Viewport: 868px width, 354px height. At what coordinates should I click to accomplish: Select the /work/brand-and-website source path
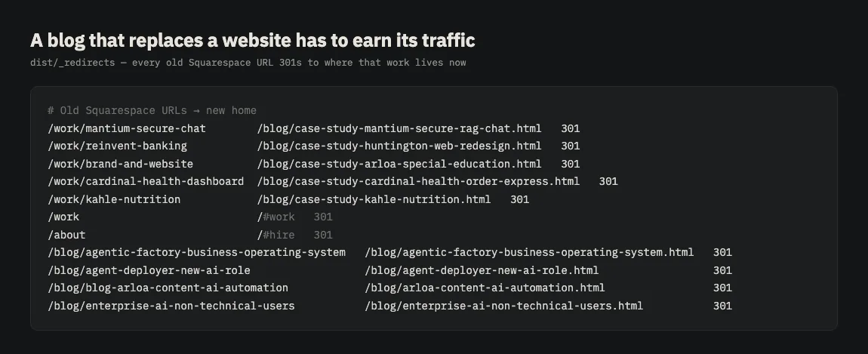coord(121,164)
